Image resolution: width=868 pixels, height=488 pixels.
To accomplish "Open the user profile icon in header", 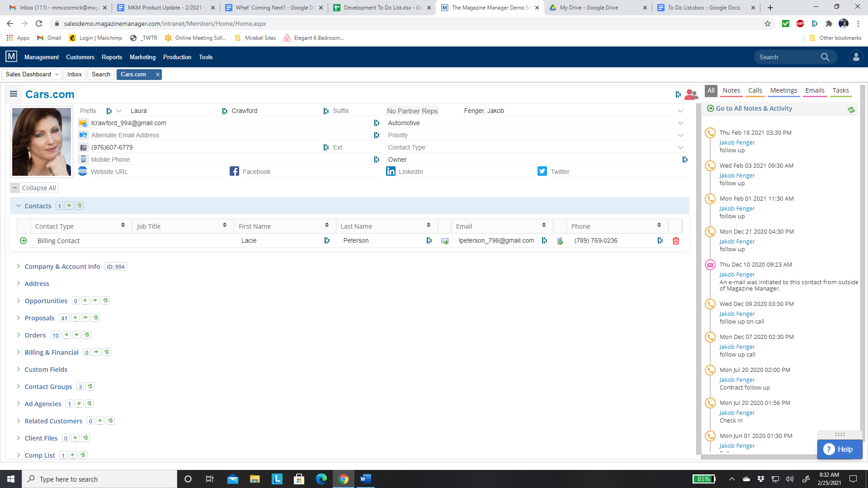I will coord(856,57).
